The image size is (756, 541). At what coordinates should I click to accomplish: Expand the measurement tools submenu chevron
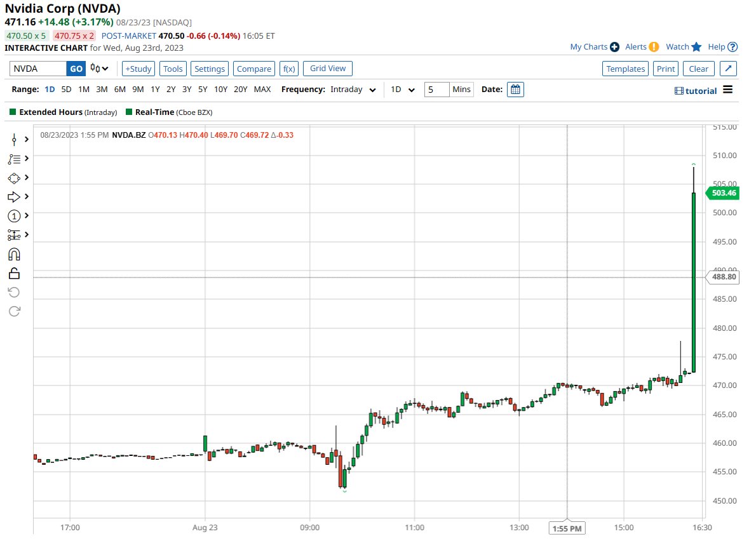[x=27, y=234]
